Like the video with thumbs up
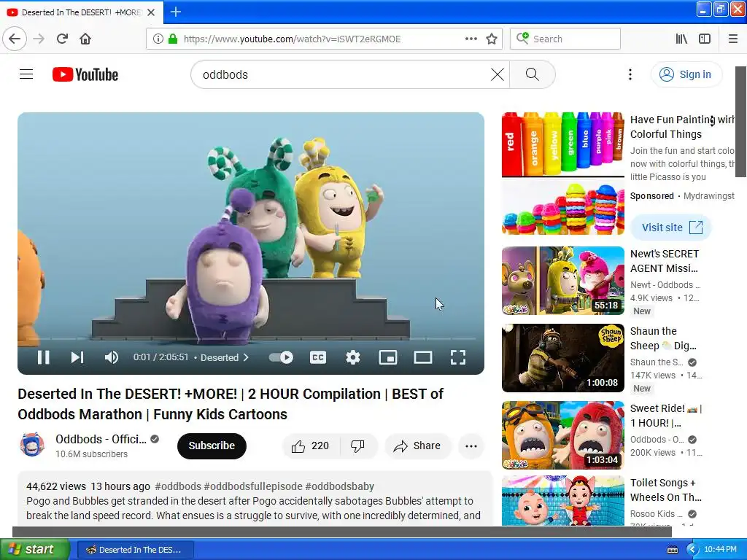Image resolution: width=747 pixels, height=560 pixels. (x=309, y=446)
